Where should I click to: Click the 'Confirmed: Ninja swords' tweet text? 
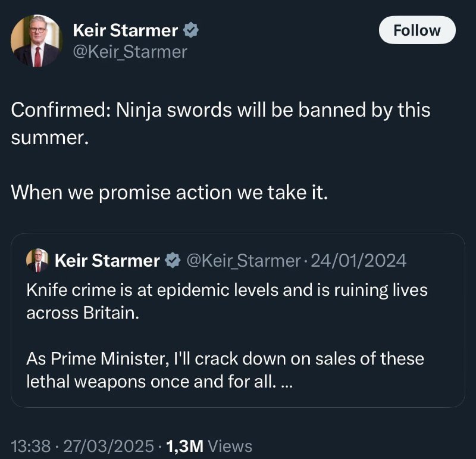click(221, 124)
